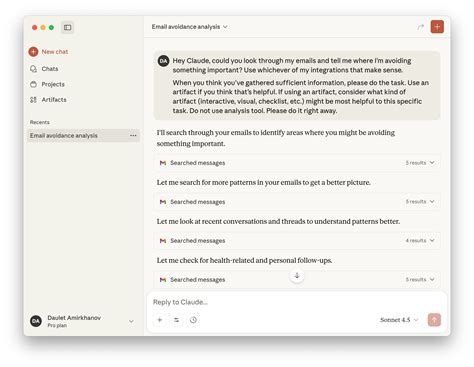This screenshot has width=474, height=367.
Task: Click the Pro plan label
Action: click(57, 326)
